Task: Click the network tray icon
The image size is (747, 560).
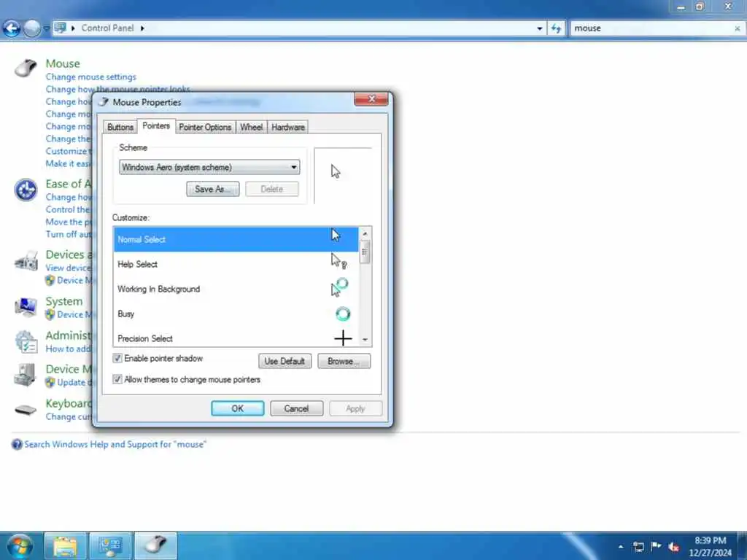Action: [638, 546]
